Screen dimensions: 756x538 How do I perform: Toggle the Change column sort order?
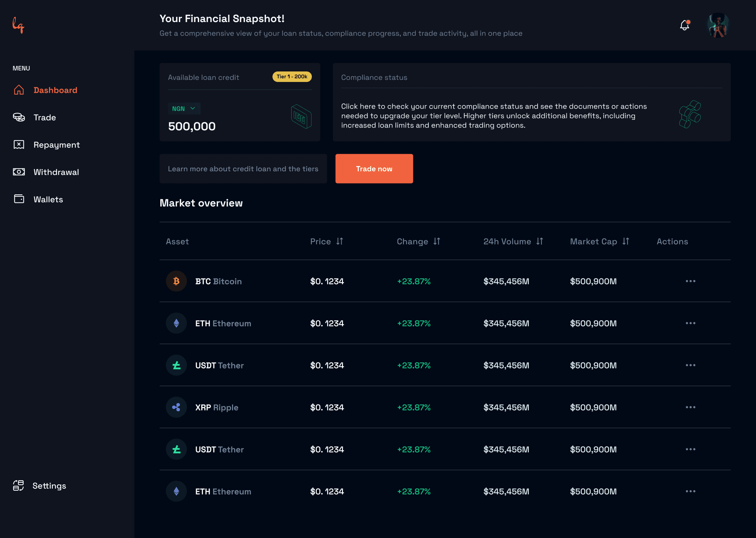click(436, 241)
